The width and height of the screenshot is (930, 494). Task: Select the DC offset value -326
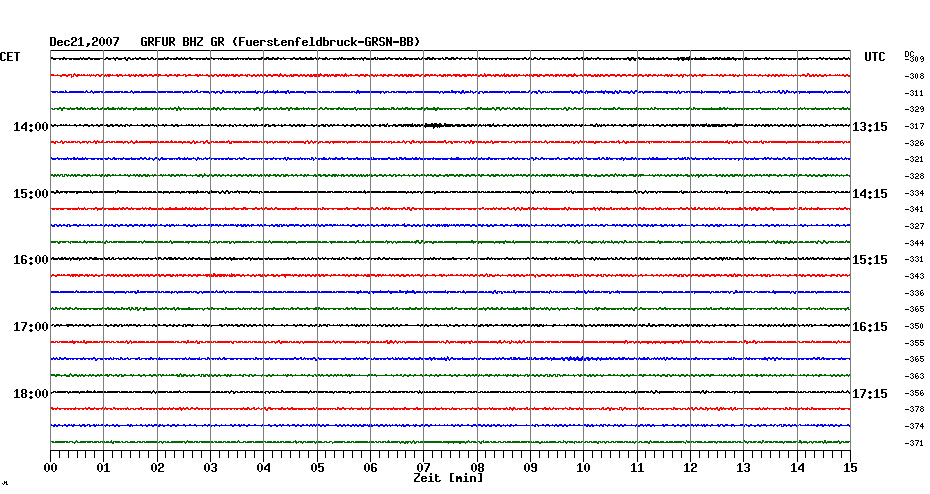[x=915, y=144]
